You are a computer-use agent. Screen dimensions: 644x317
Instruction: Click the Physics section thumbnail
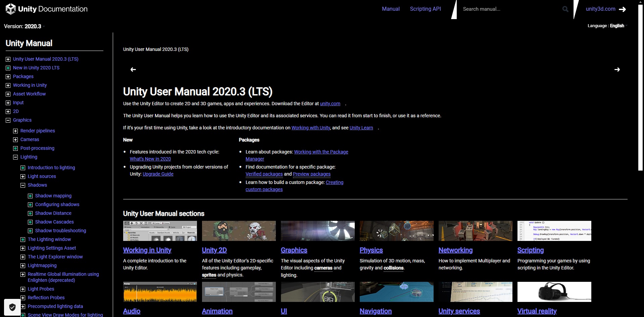[x=397, y=231]
